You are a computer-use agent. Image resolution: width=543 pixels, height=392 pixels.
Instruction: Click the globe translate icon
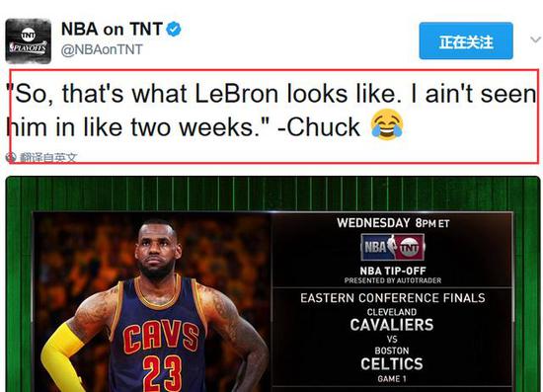click(11, 158)
